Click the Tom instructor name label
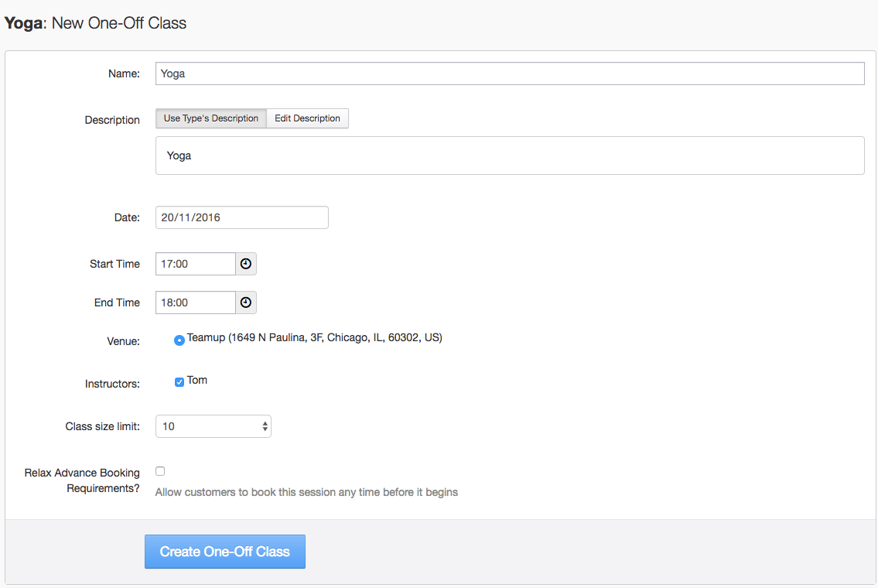Image resolution: width=878 pixels, height=588 pixels. (x=197, y=381)
